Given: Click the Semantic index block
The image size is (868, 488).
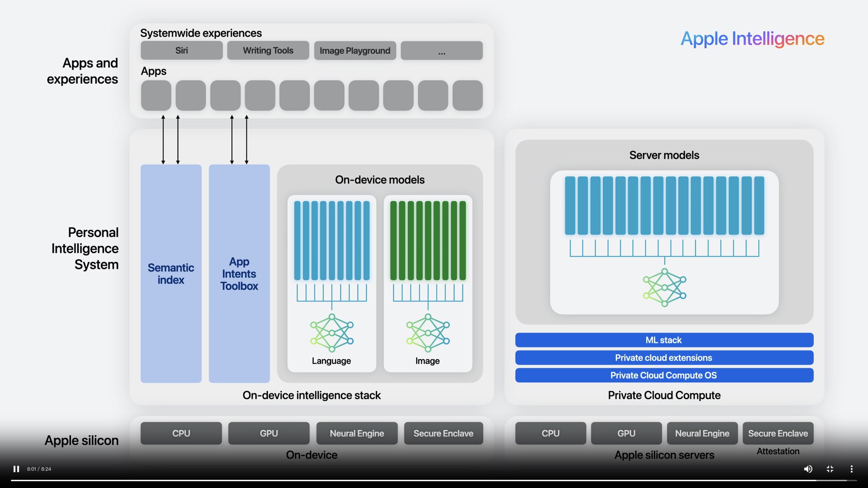Looking at the screenshot, I should [x=171, y=274].
